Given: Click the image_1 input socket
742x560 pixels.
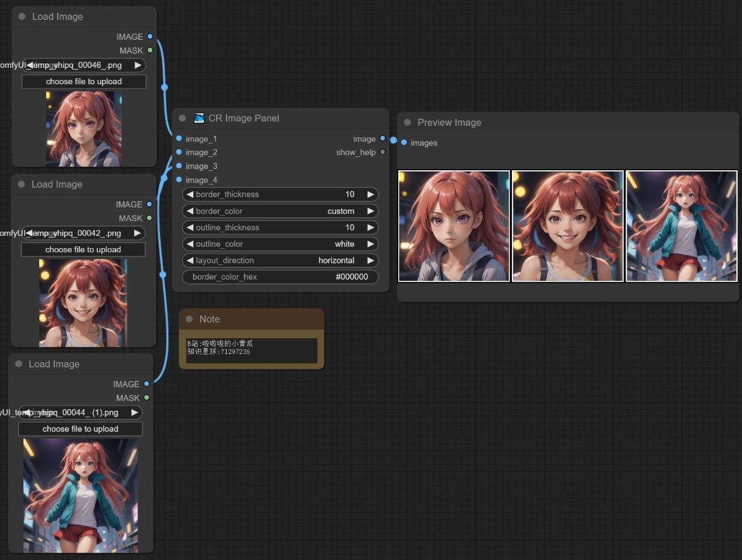Looking at the screenshot, I should (x=179, y=139).
